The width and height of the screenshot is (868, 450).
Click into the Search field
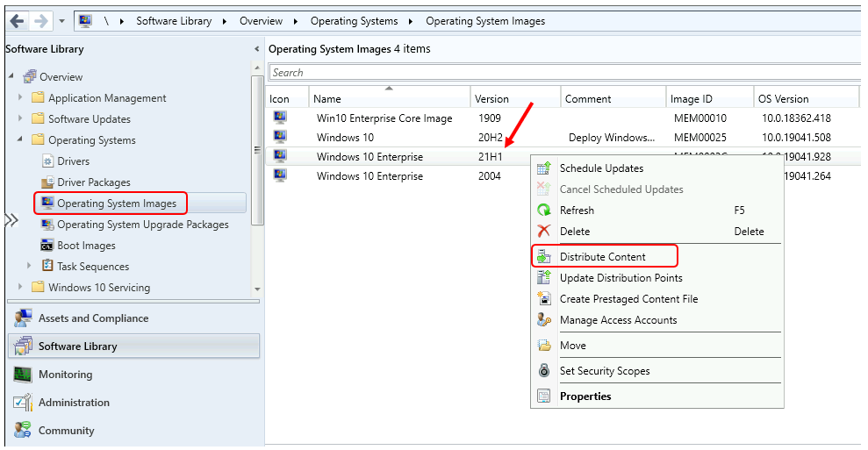pyautogui.click(x=564, y=73)
